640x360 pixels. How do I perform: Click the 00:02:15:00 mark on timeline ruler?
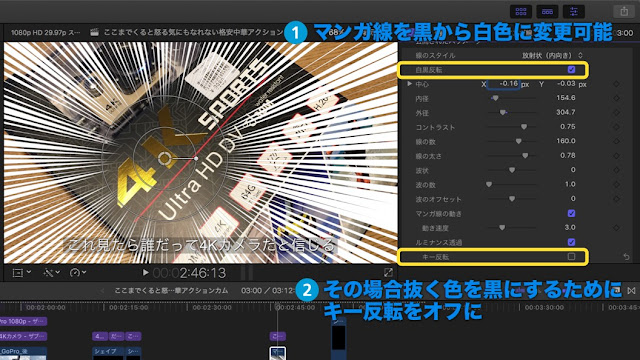pos(129,307)
